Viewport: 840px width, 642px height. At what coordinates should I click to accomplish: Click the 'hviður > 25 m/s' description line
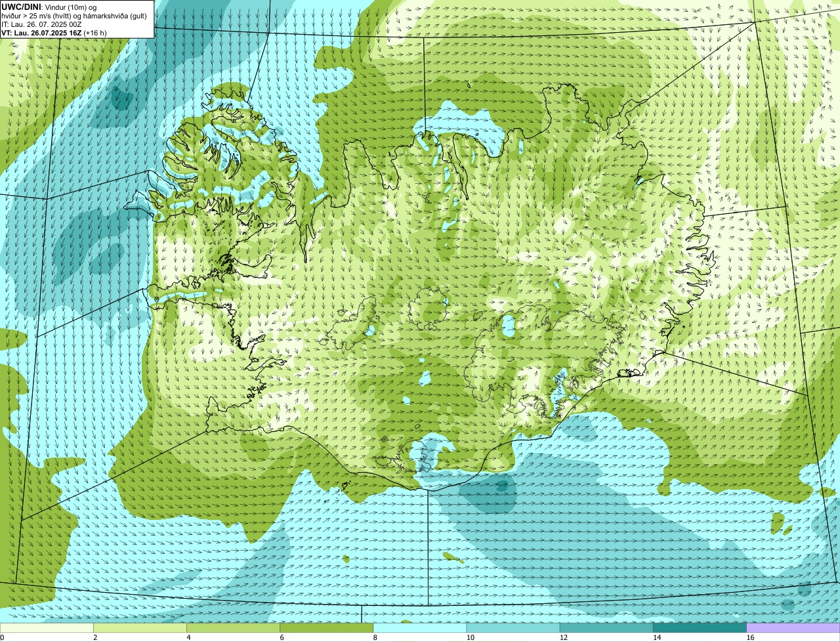click(74, 16)
